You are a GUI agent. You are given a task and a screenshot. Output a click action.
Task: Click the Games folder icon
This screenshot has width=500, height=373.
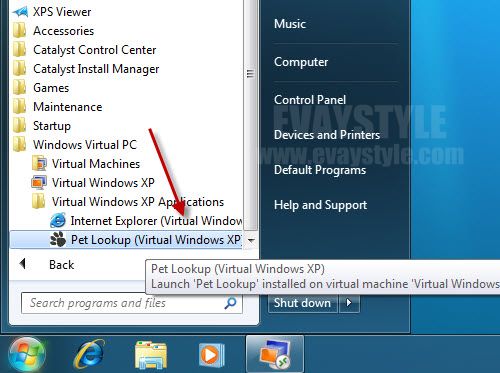[x=19, y=88]
